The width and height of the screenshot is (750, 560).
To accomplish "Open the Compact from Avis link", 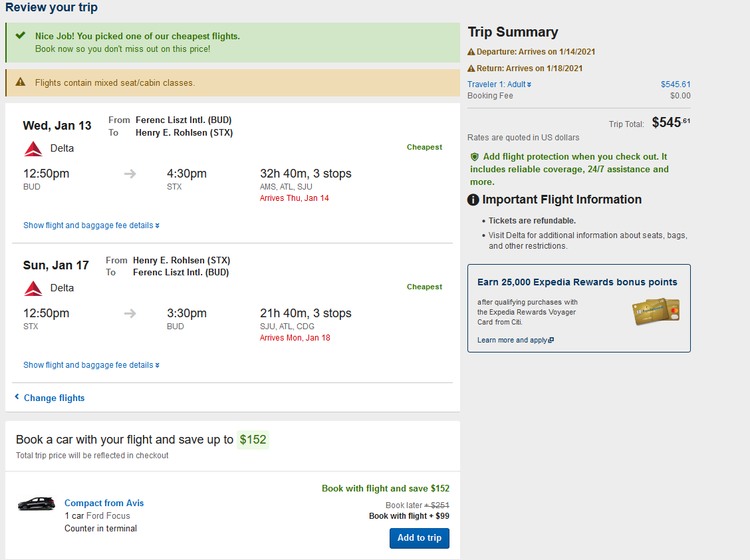I will point(104,503).
